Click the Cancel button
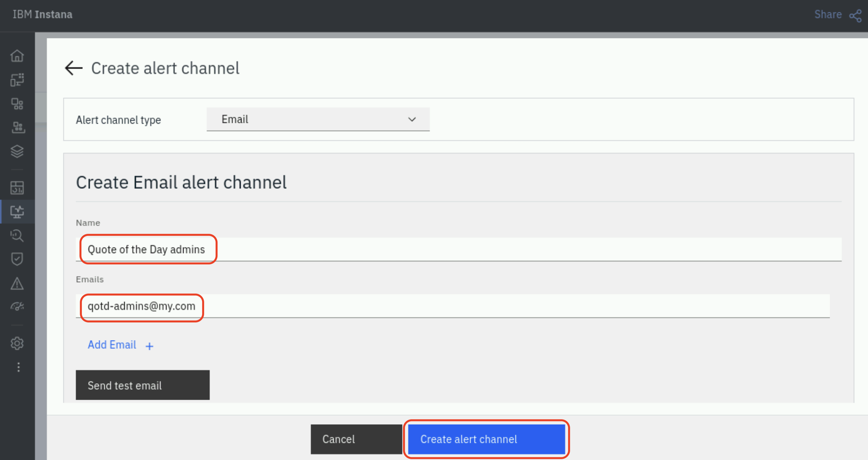Image resolution: width=868 pixels, height=460 pixels. 356,439
